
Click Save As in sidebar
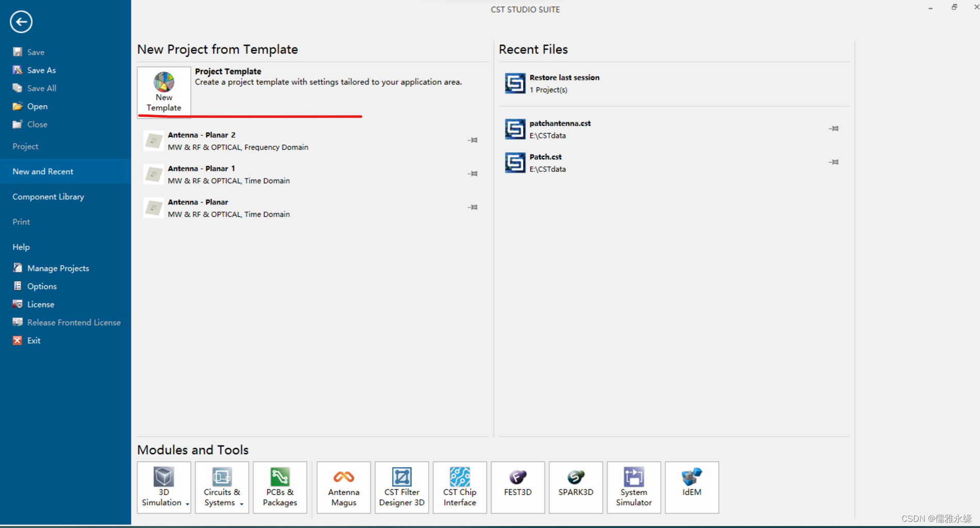(41, 70)
